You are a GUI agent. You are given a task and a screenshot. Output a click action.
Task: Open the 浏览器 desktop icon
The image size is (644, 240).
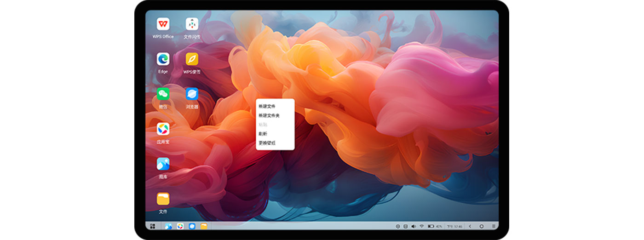tap(192, 94)
